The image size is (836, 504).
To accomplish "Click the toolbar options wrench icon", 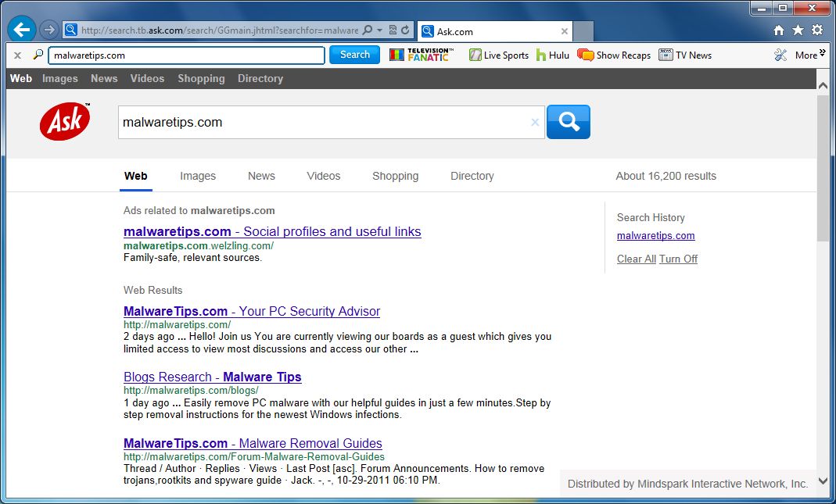I will click(780, 55).
